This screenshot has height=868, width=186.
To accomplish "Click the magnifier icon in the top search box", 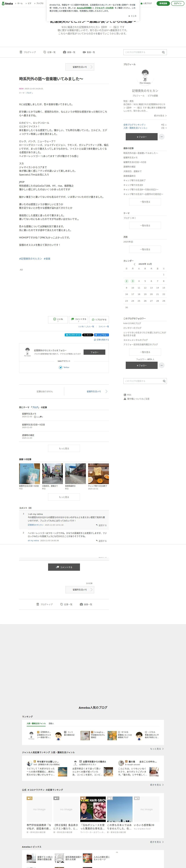I will click(163, 52).
